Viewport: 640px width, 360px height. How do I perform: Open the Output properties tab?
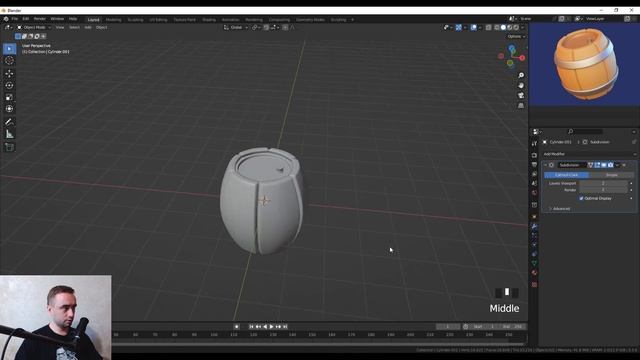tap(534, 164)
